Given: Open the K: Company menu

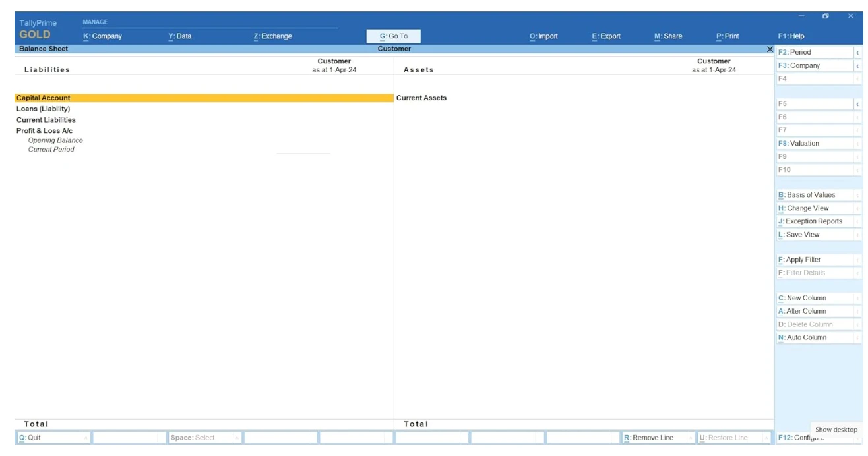Looking at the screenshot, I should click(x=102, y=36).
